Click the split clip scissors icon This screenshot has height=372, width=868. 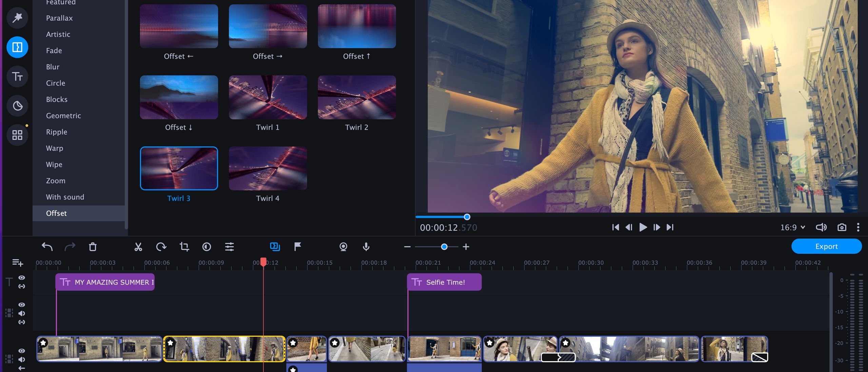click(138, 247)
